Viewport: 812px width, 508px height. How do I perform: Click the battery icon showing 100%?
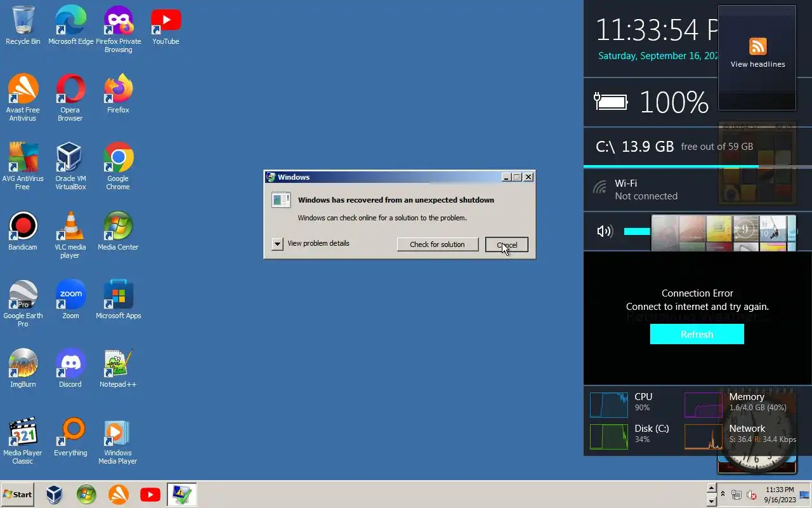pos(610,101)
